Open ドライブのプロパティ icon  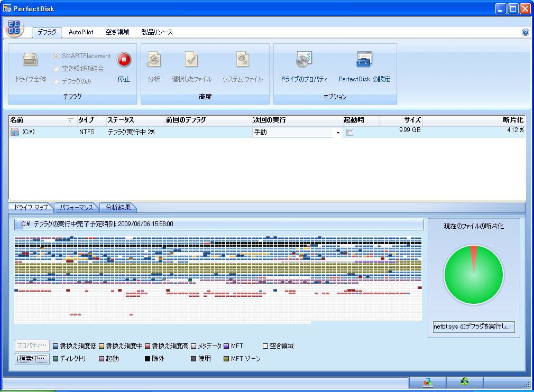(x=304, y=60)
